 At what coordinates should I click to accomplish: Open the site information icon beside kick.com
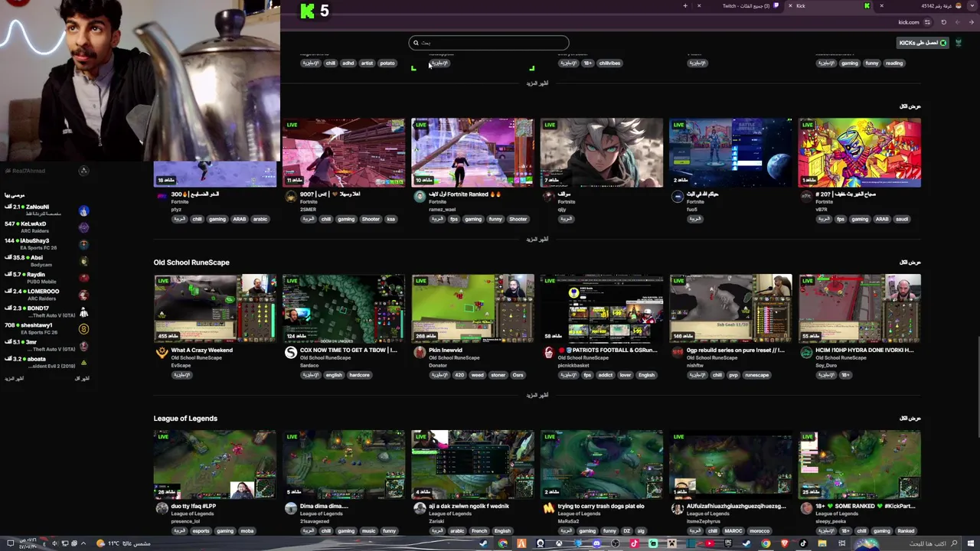[x=927, y=22]
